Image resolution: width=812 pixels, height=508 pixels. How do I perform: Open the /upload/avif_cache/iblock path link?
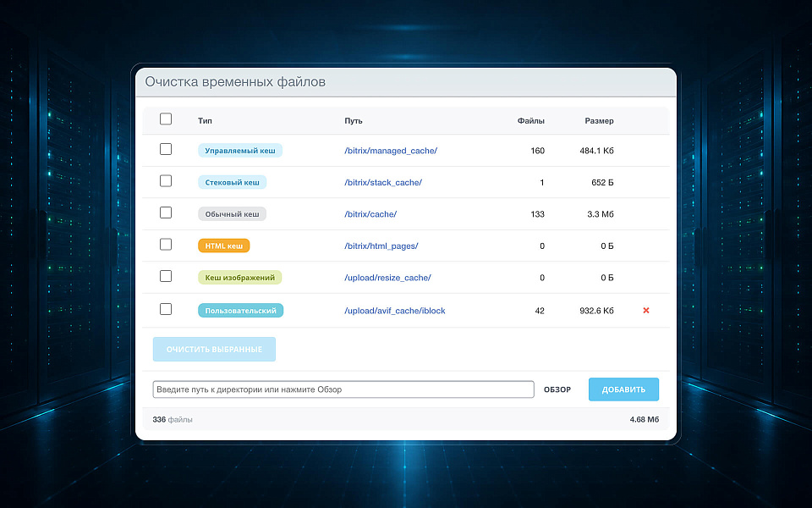pyautogui.click(x=395, y=311)
